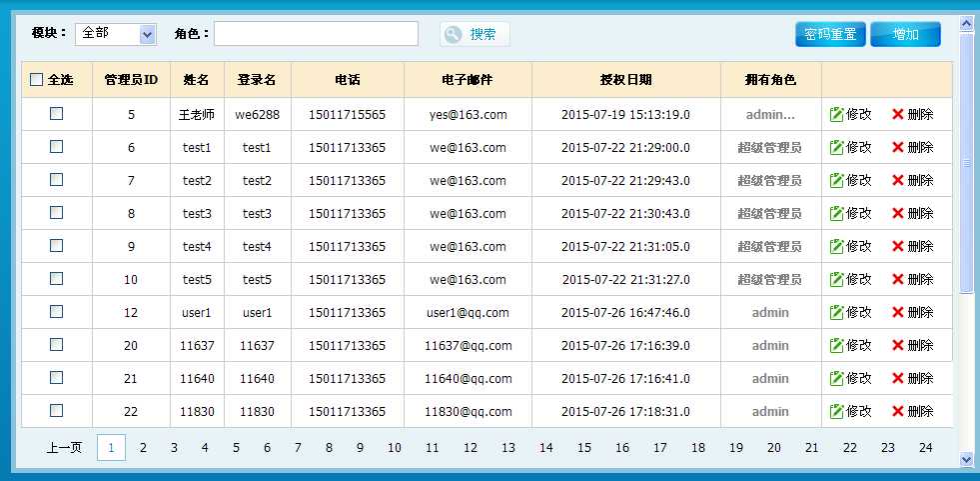Edit the administrator with ID 20
980x481 pixels.
(836, 345)
